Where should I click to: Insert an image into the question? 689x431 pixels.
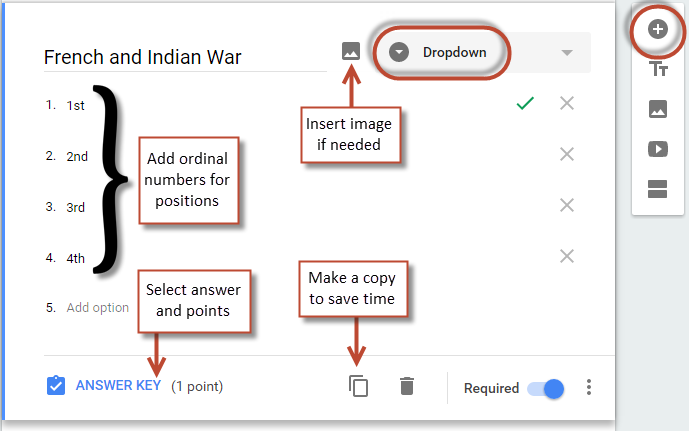coord(350,51)
